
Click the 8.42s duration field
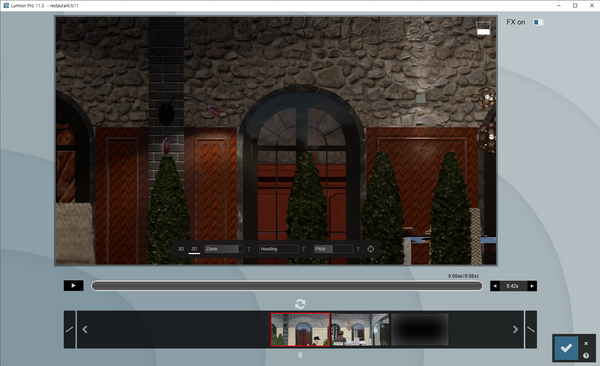[513, 286]
